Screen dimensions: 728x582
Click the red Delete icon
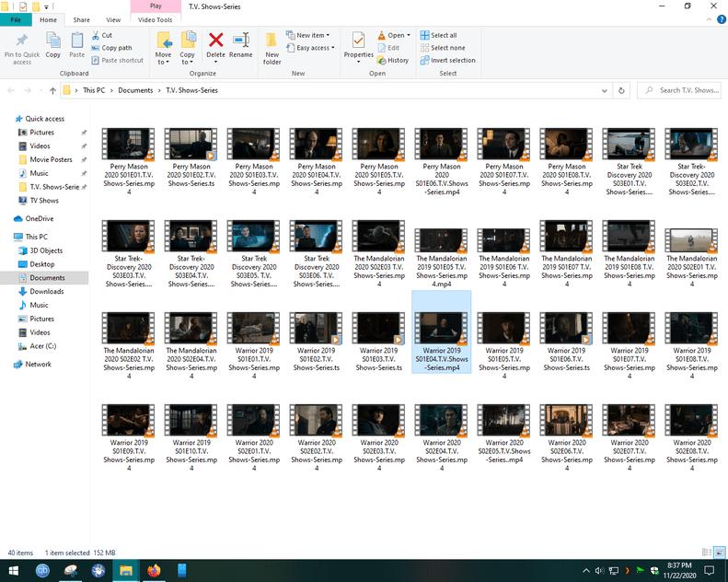coord(216,40)
